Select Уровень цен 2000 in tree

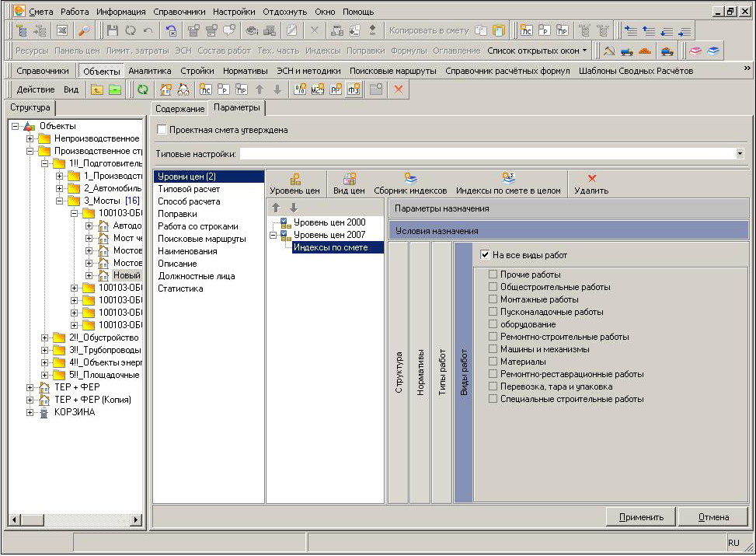tap(329, 222)
